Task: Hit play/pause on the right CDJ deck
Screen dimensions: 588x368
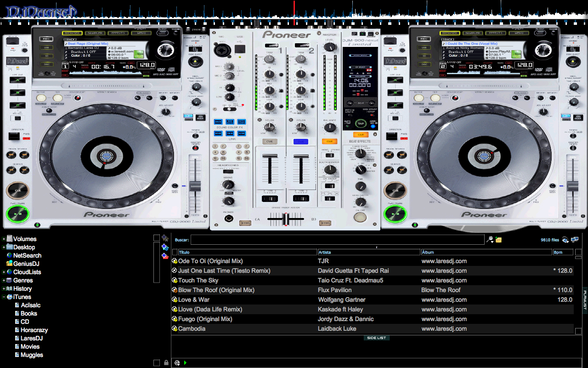Action: tap(396, 214)
